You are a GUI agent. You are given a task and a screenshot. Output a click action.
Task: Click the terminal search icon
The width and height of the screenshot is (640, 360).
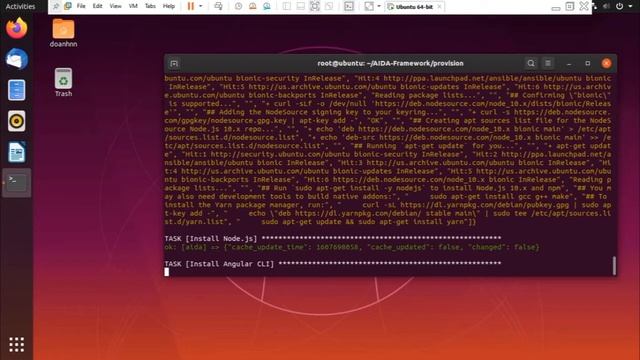pyautogui.click(x=531, y=63)
